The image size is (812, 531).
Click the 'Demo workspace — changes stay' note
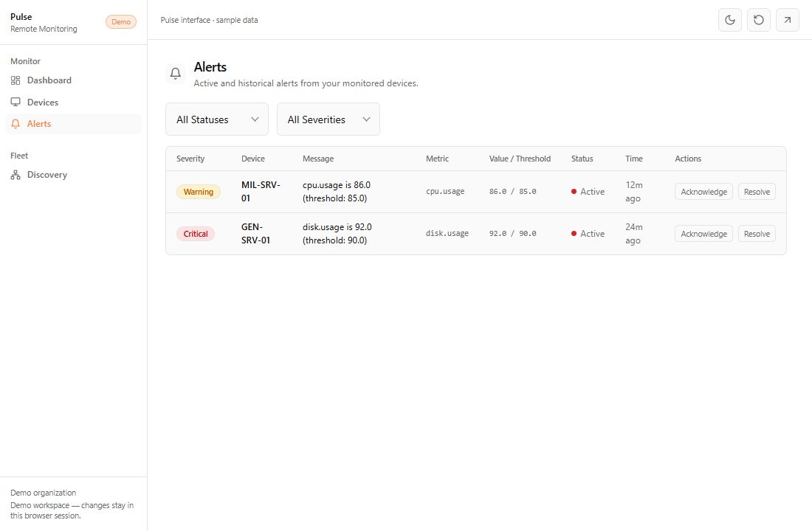(72, 510)
